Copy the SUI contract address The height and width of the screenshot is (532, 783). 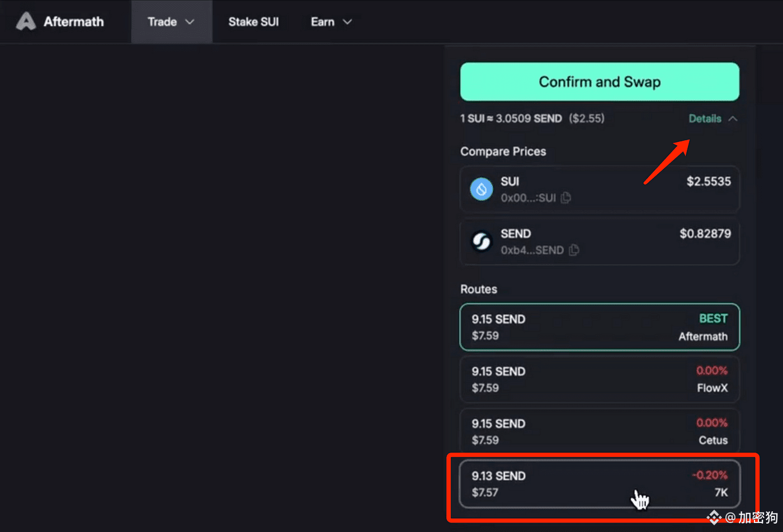[x=565, y=198]
